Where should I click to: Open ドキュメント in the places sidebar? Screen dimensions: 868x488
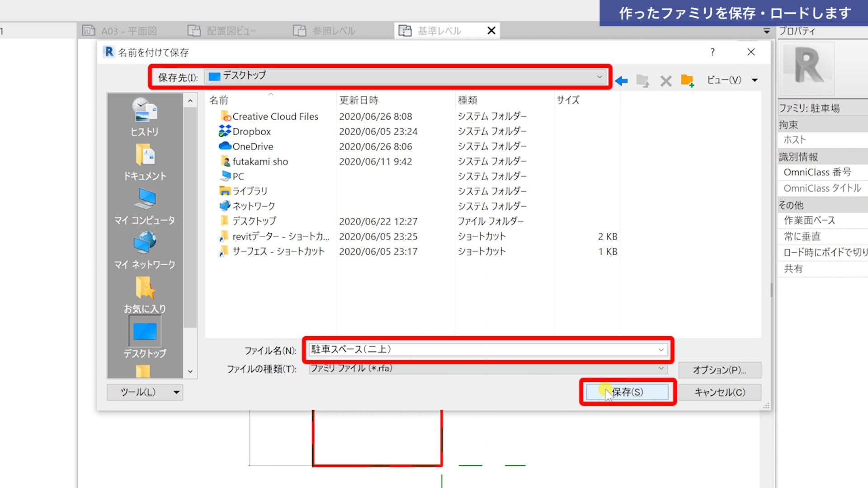pyautogui.click(x=145, y=162)
